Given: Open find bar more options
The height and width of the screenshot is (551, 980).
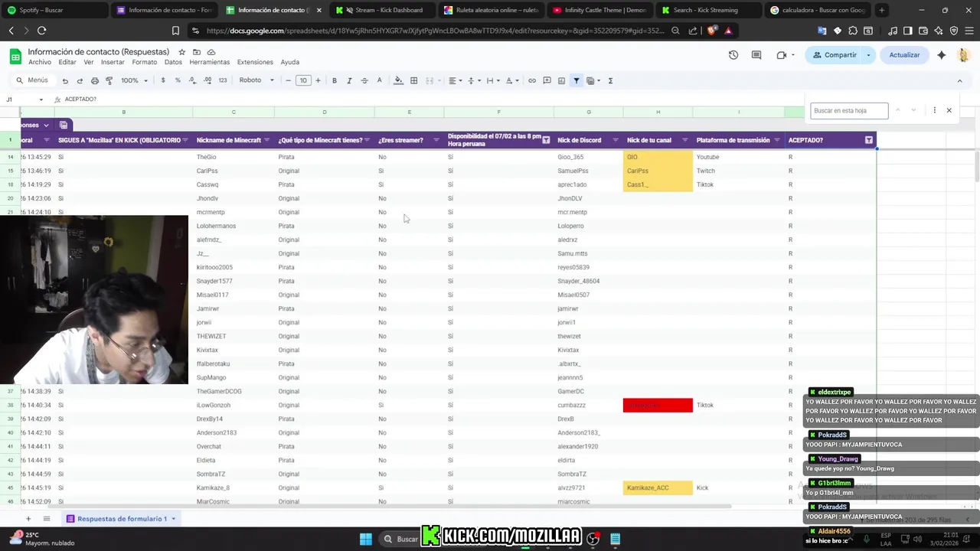Looking at the screenshot, I should click(x=934, y=110).
